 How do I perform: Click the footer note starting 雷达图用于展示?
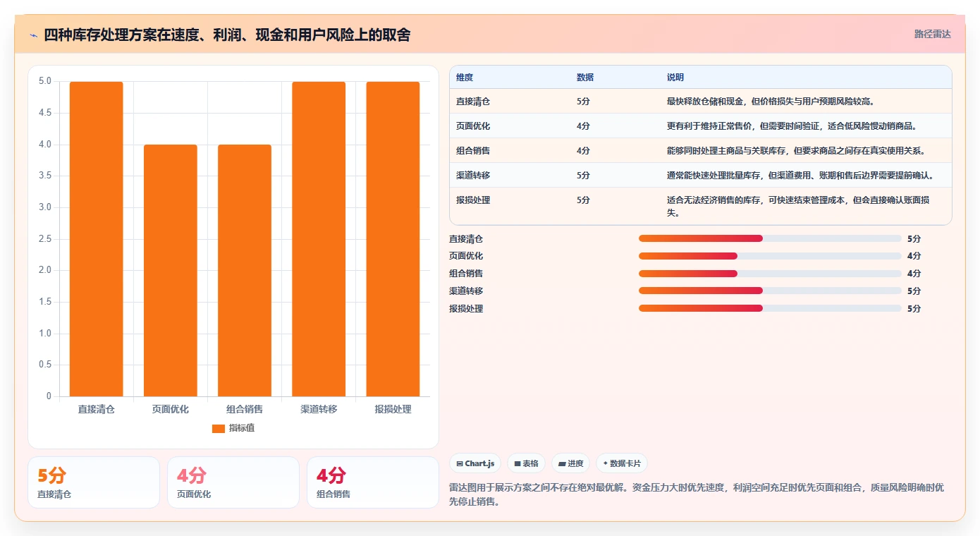[x=697, y=495]
